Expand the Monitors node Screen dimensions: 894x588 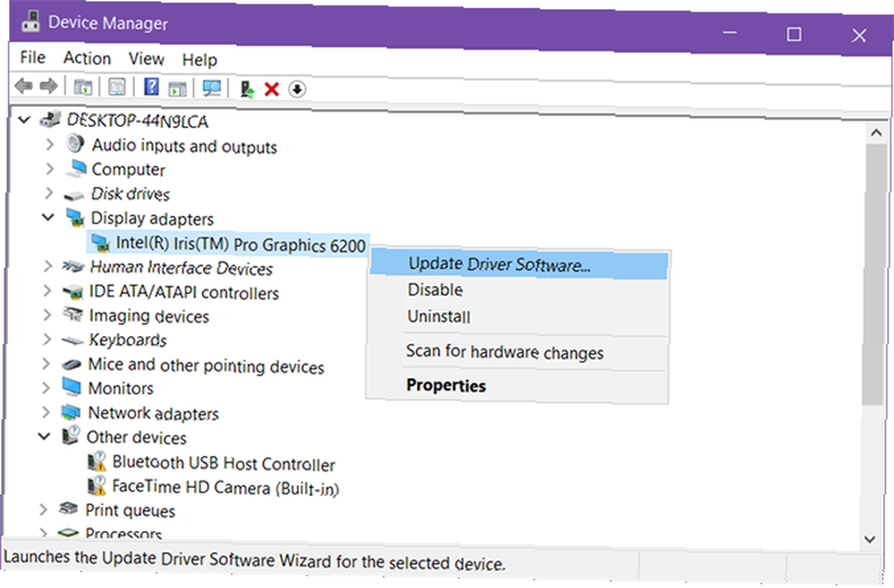tap(46, 388)
